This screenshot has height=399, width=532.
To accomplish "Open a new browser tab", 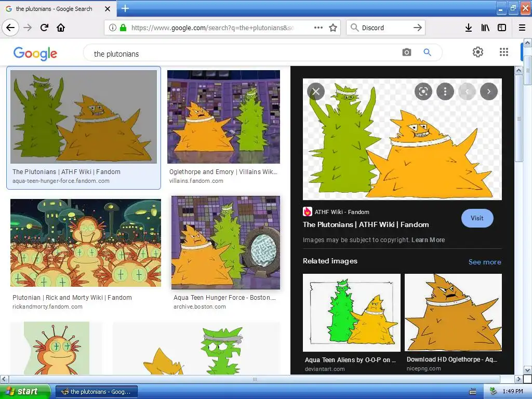I will 125,8.
